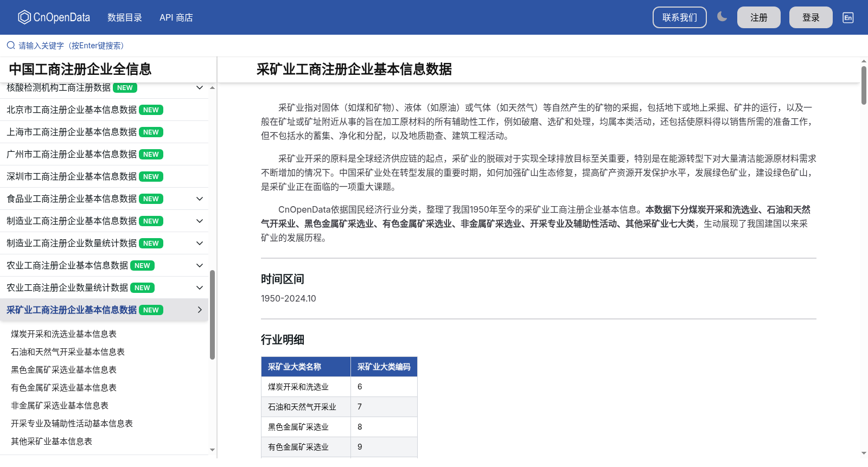
Task: Click the search magnifier icon
Action: 11,46
